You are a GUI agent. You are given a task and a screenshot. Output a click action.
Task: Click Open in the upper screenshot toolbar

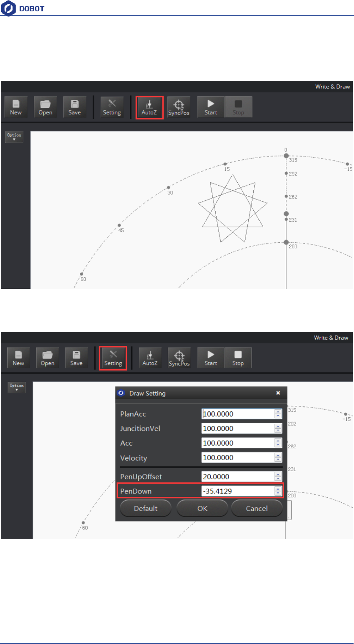(45, 107)
